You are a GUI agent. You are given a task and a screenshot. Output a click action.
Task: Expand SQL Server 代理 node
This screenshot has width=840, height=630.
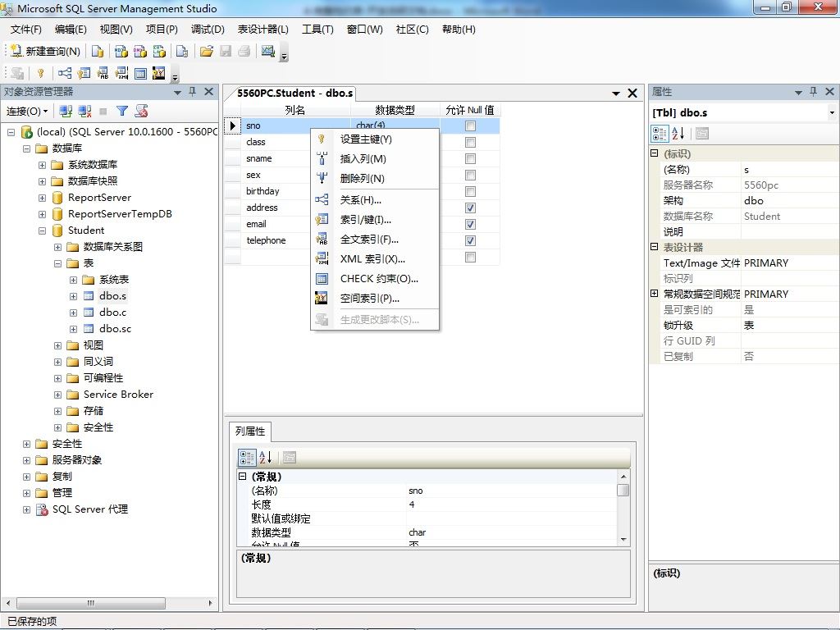pyautogui.click(x=27, y=509)
